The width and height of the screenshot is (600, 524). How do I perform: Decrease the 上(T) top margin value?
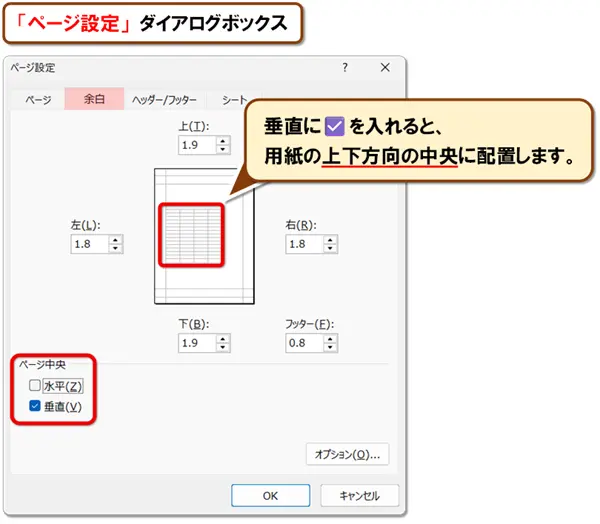223,150
